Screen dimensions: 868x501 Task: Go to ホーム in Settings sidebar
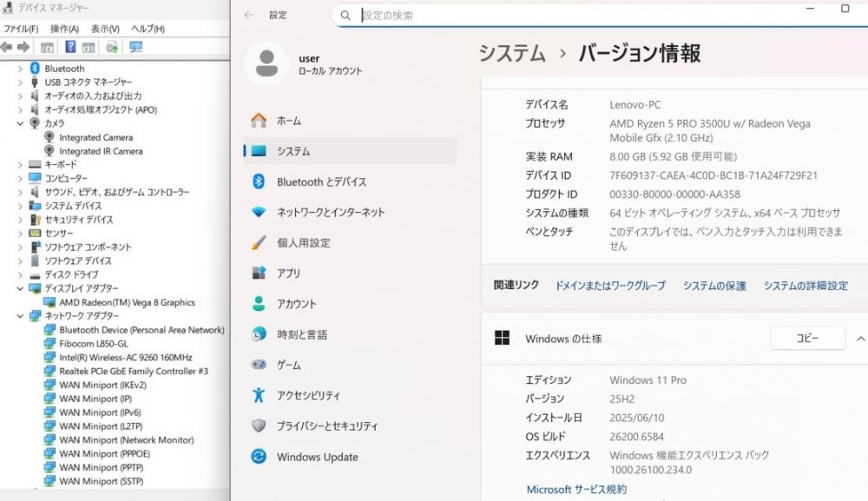[x=288, y=121]
